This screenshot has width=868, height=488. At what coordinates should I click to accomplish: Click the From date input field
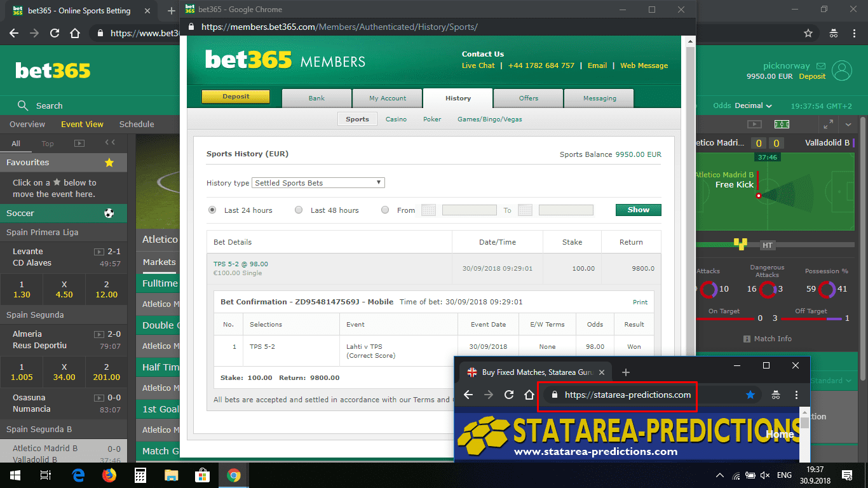click(470, 210)
